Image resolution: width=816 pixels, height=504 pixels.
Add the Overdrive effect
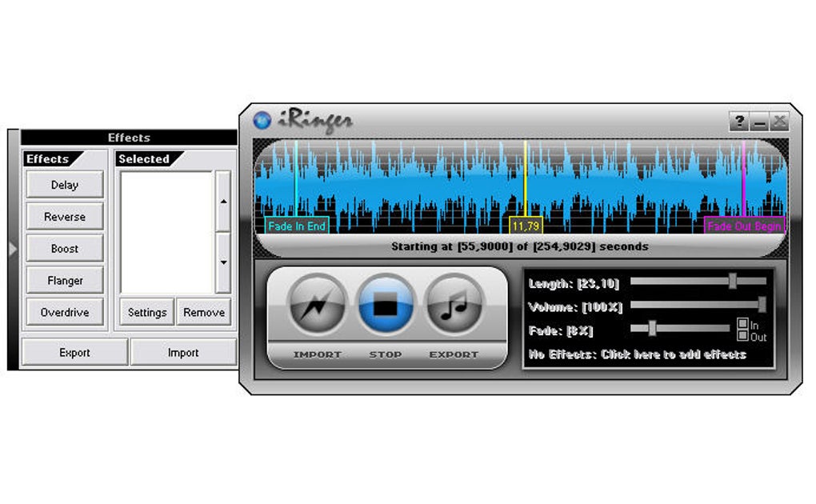[65, 312]
